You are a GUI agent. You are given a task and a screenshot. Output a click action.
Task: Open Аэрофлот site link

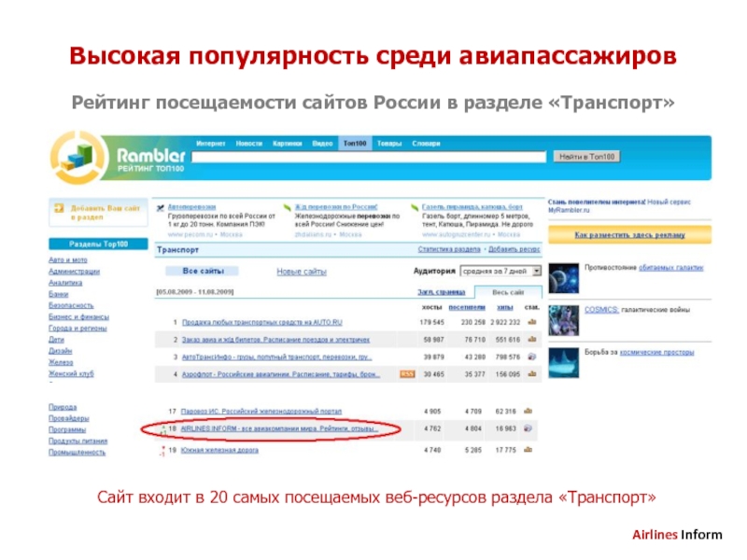coord(281,374)
